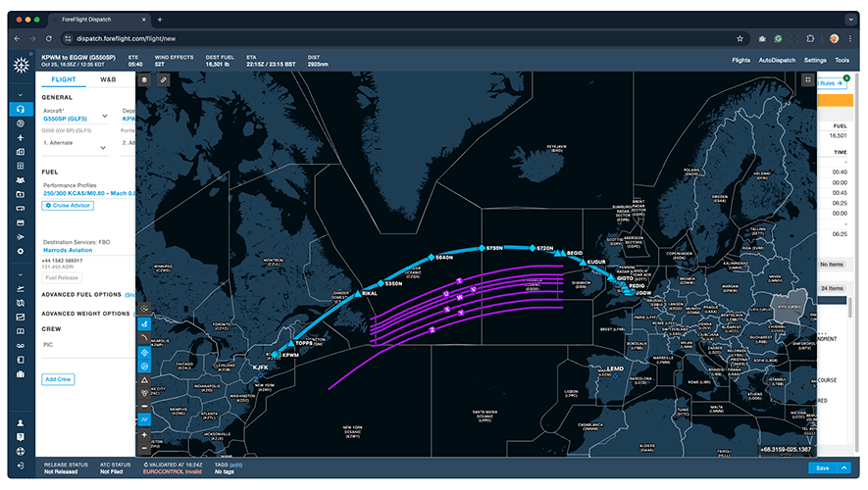Click the radar circle sidebar icon
Image resolution: width=868 pixels, height=490 pixels.
click(x=21, y=123)
